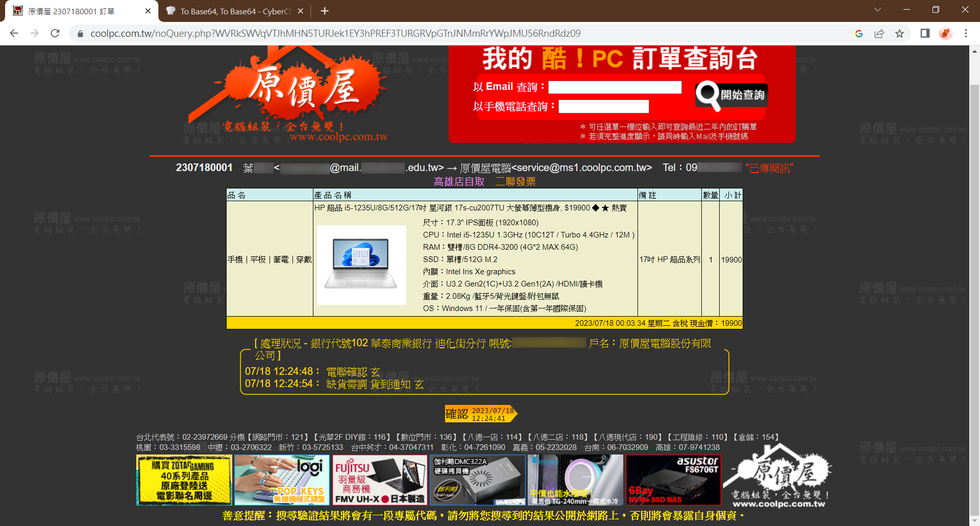The image size is (980, 526).
Task: Click the 開始查詢 search button
Action: pyautogui.click(x=731, y=95)
